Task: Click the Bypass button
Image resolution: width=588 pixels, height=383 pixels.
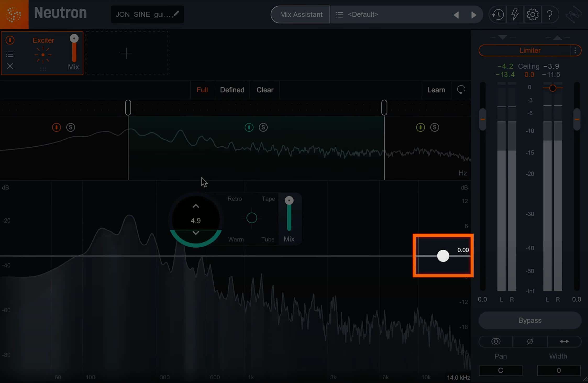Action: [530, 320]
